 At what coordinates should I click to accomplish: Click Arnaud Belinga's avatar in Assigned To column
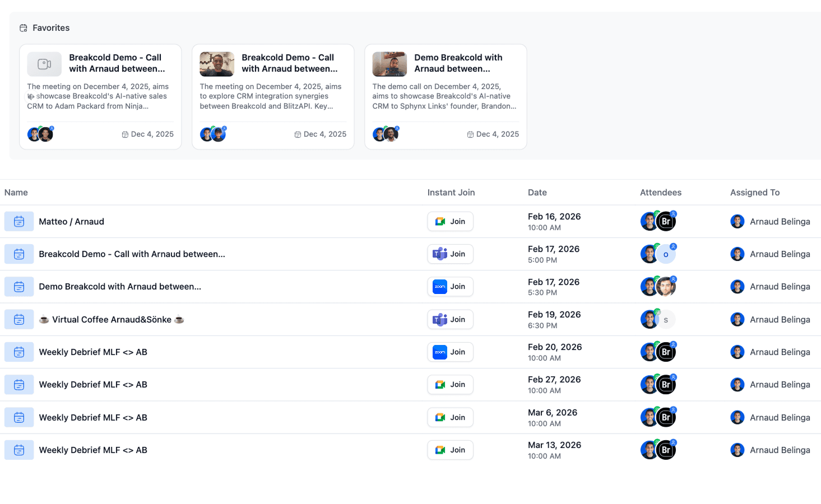[x=737, y=221]
